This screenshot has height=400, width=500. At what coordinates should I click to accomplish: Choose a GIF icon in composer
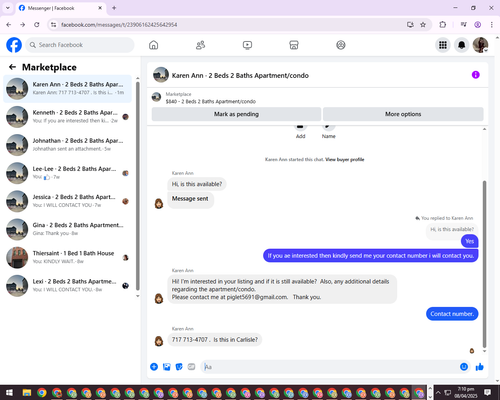click(x=191, y=367)
